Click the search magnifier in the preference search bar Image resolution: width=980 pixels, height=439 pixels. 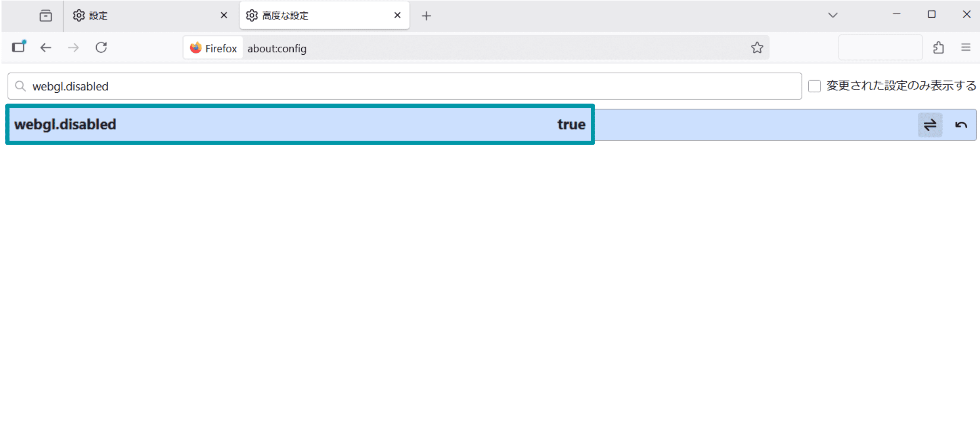(21, 86)
